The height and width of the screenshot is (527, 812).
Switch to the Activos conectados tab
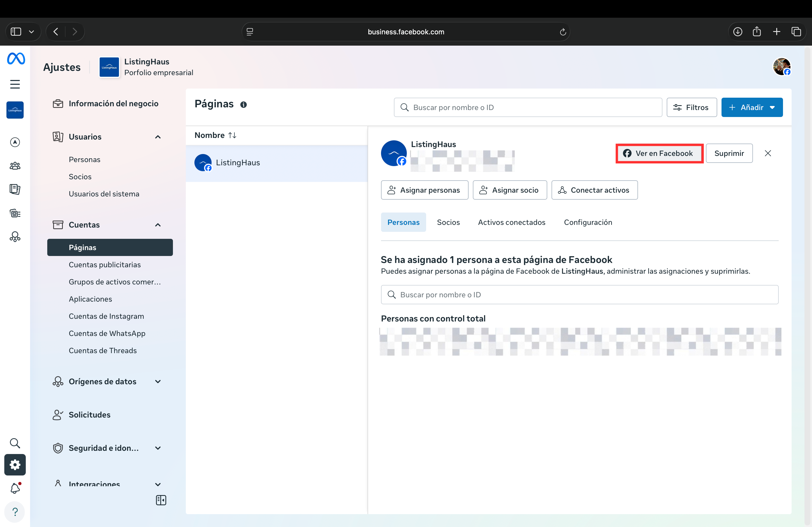512,222
